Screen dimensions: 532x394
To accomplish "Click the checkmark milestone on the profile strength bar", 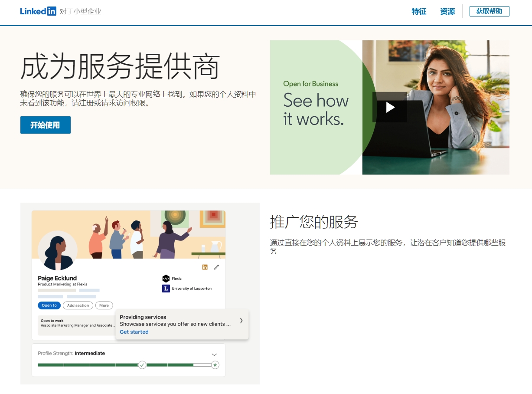I will point(142,365).
